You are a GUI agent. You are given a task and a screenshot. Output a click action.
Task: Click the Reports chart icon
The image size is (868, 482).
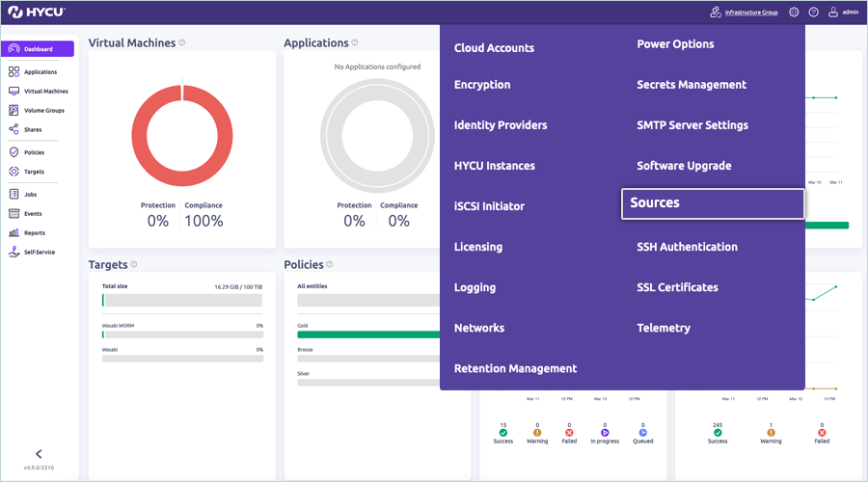(x=14, y=232)
